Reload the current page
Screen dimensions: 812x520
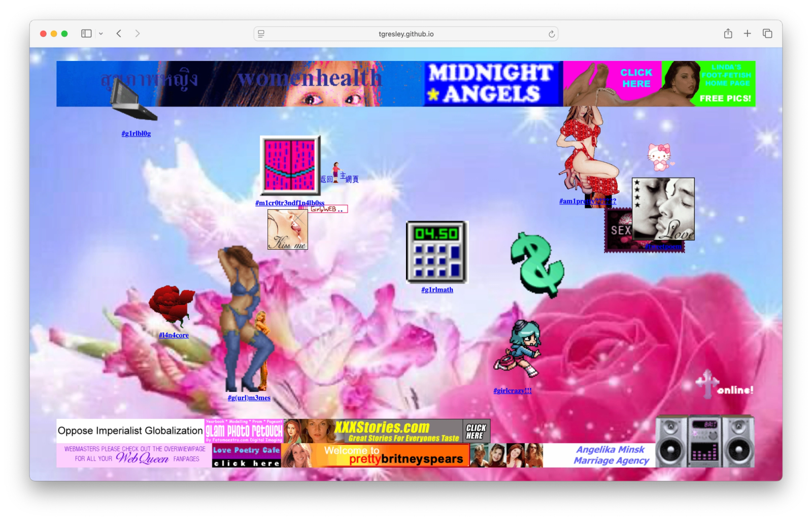[x=551, y=34]
